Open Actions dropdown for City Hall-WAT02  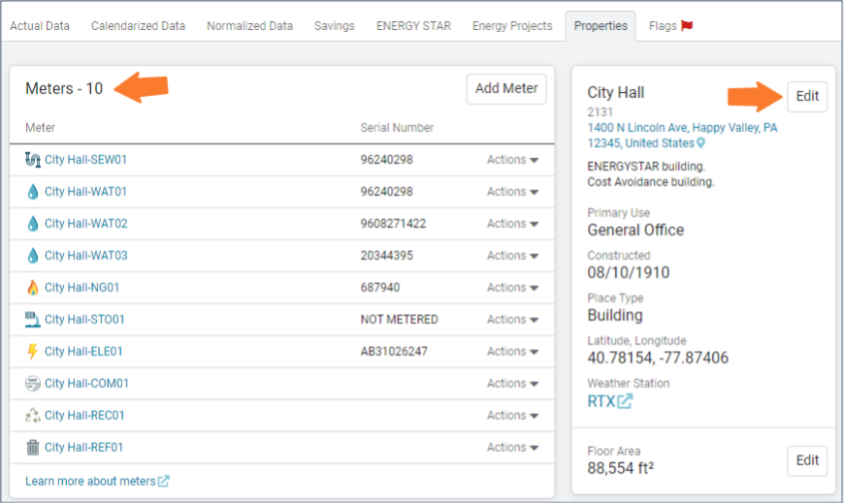click(512, 224)
